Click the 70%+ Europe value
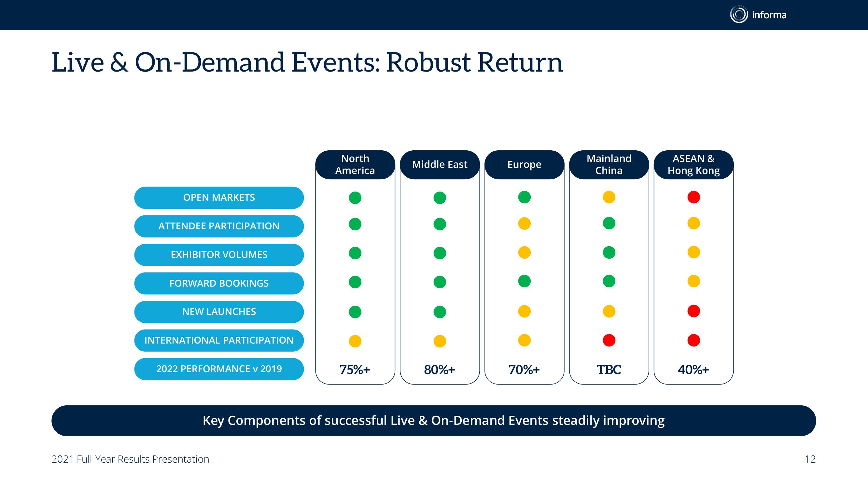Screen dimensions: 868x488 (524, 370)
